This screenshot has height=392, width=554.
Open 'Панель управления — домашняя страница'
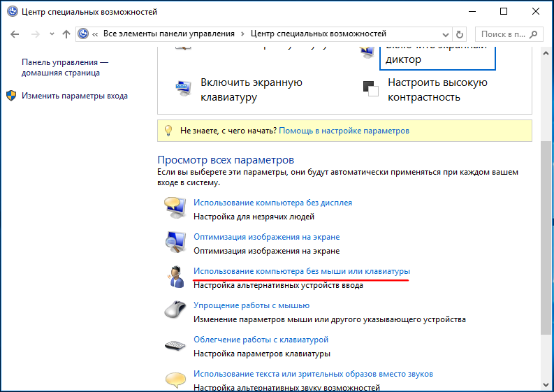65,67
